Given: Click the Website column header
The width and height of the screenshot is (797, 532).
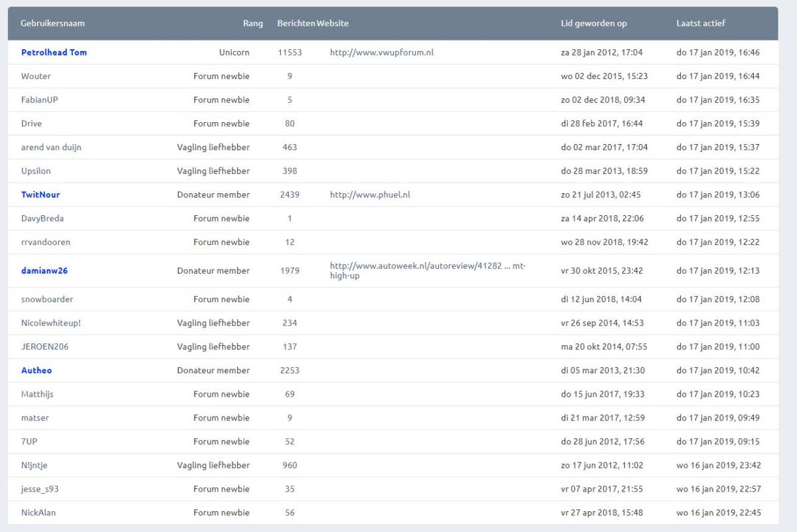Looking at the screenshot, I should click(x=333, y=23).
